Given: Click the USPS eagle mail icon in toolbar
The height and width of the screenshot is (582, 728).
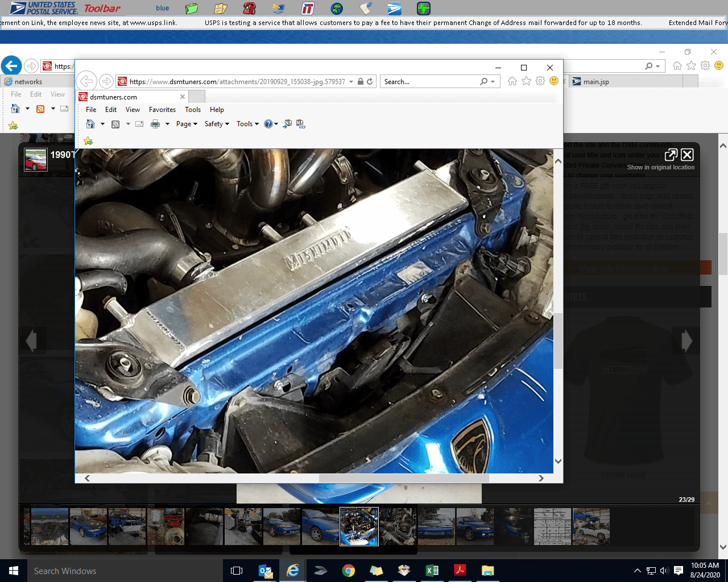Looking at the screenshot, I should pyautogui.click(x=395, y=9).
